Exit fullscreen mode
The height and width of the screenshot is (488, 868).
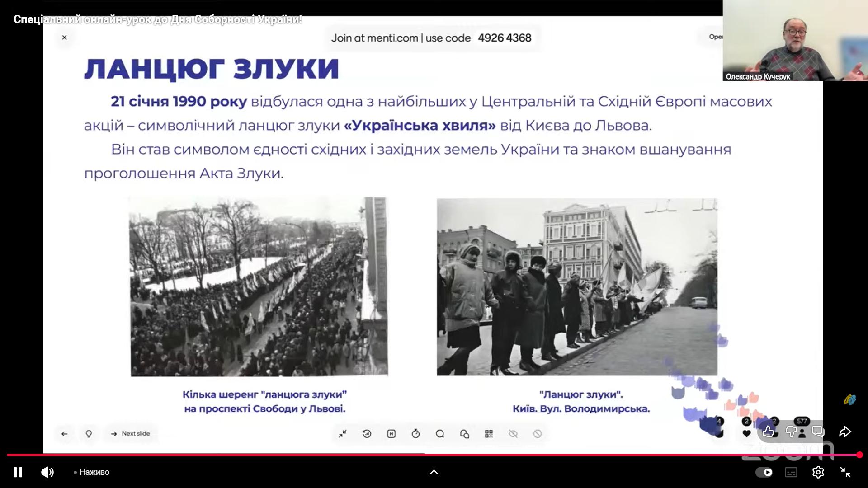pyautogui.click(x=845, y=472)
